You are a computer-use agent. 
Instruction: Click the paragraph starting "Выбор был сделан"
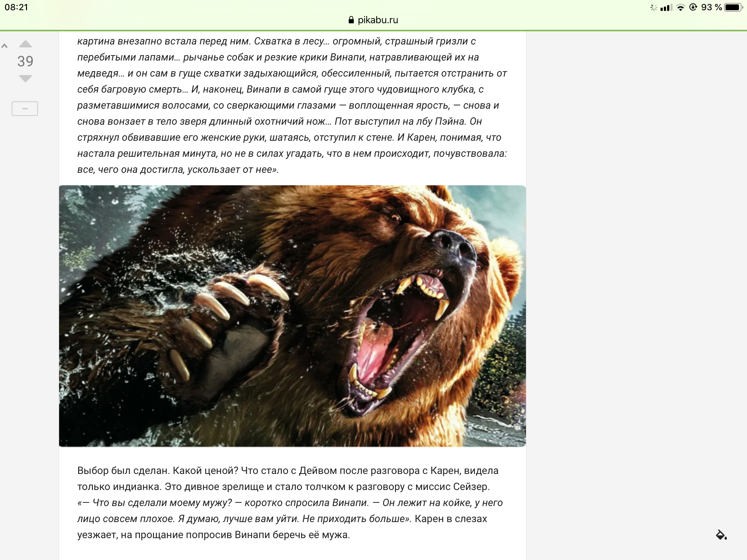click(287, 471)
